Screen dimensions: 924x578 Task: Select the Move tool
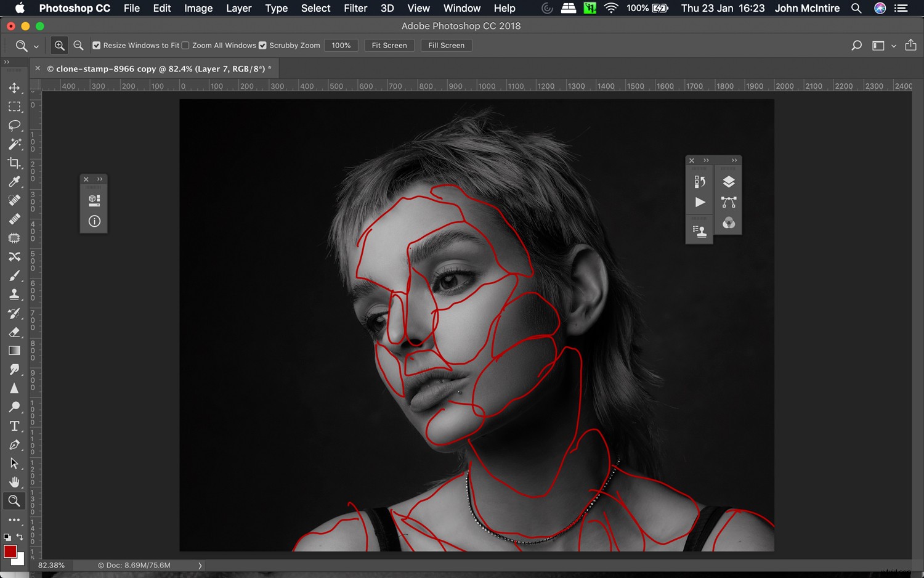(15, 88)
